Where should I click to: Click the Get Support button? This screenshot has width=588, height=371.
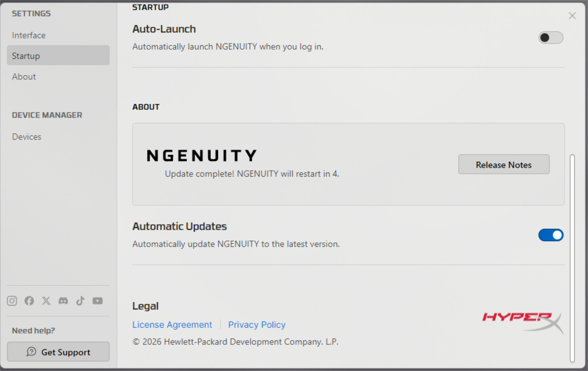(58, 352)
